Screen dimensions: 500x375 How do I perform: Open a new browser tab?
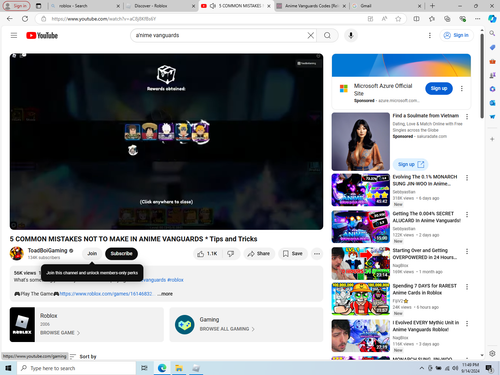coord(432,6)
